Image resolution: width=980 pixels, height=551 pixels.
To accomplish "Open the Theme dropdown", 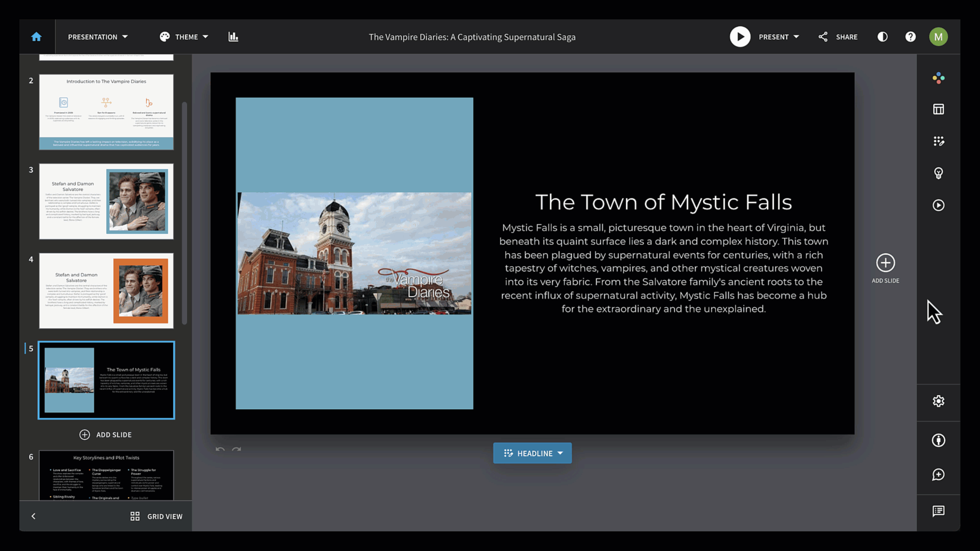I will (x=192, y=37).
